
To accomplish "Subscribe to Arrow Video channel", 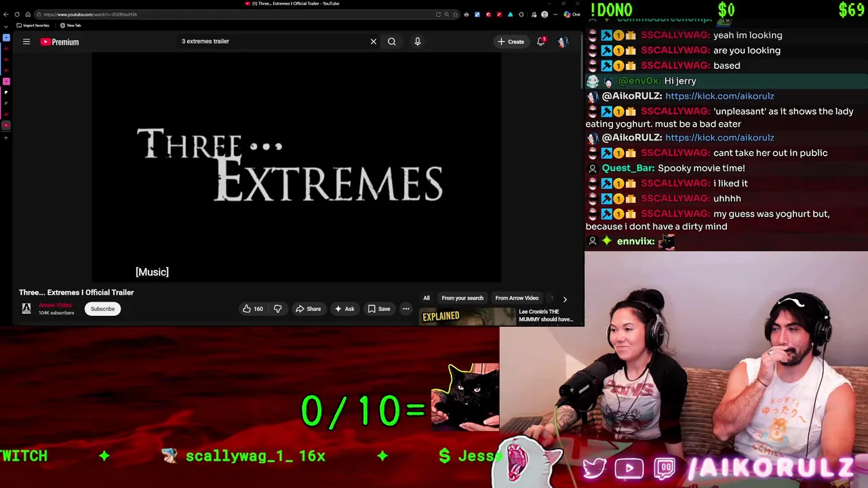I will pos(103,309).
